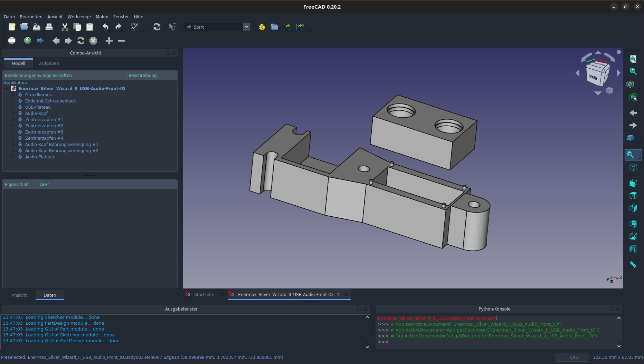The width and height of the screenshot is (644, 364).
Task: Switch to the Aufgaben tab
Action: coord(49,63)
